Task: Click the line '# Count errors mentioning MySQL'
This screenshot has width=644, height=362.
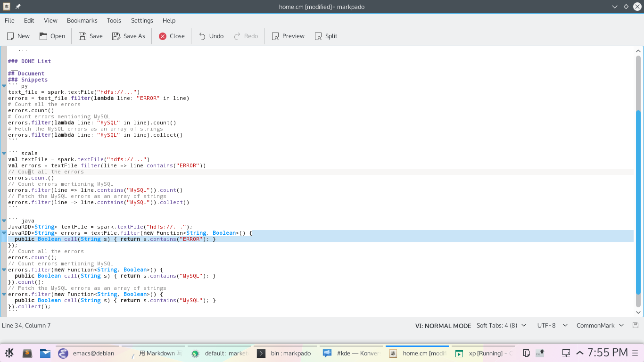Action: pyautogui.click(x=59, y=116)
